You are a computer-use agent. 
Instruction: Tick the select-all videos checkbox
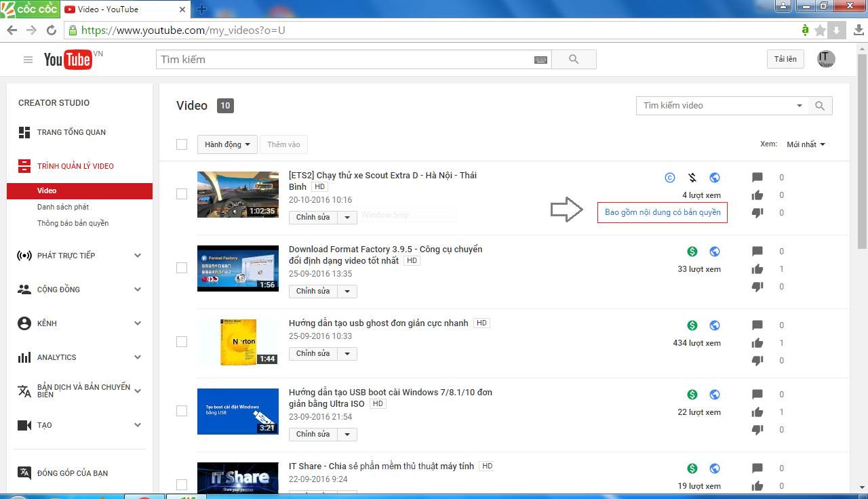(x=182, y=144)
